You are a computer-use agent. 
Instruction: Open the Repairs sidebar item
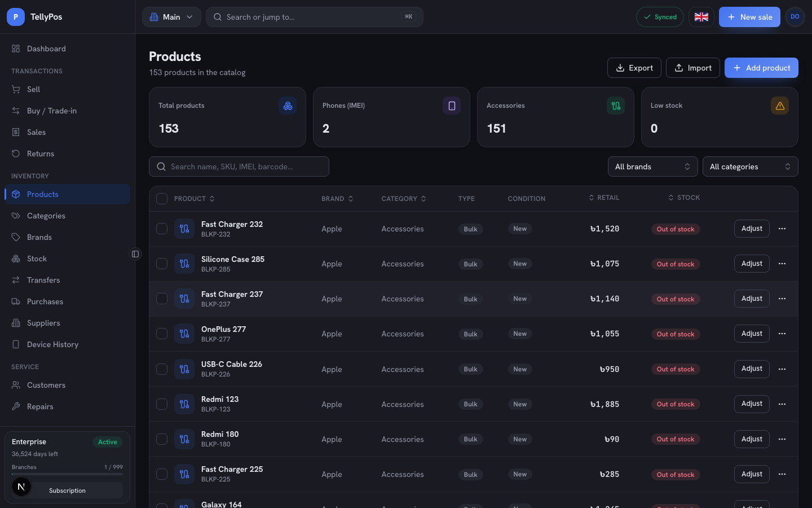(x=67, y=406)
